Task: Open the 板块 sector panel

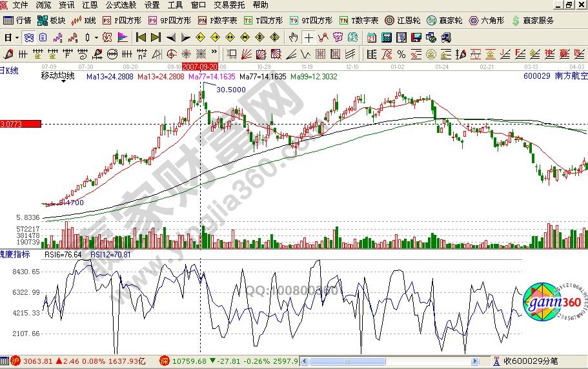Action: coord(52,21)
